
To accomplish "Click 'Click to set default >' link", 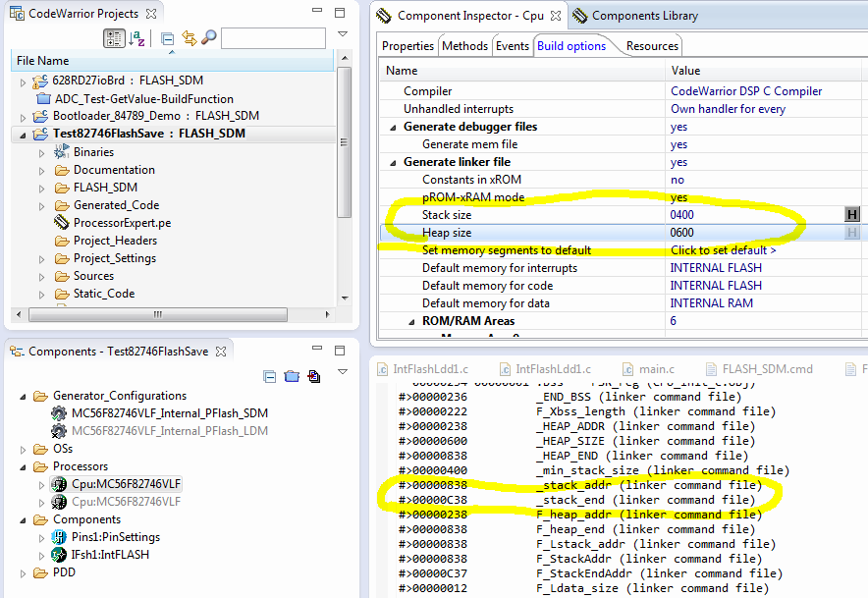I will pyautogui.click(x=723, y=250).
